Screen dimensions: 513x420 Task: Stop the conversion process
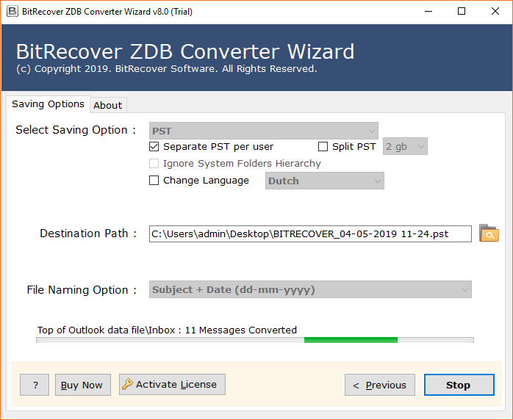tap(459, 385)
